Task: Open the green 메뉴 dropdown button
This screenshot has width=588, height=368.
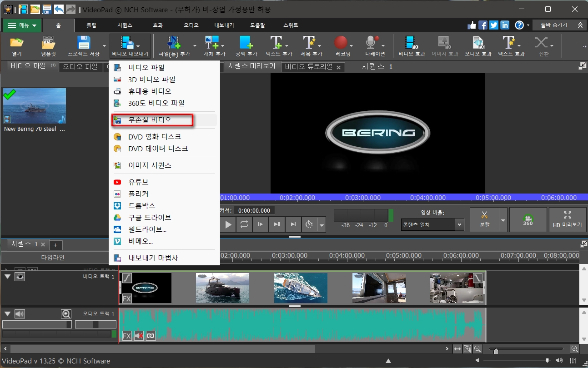Action: click(x=22, y=25)
